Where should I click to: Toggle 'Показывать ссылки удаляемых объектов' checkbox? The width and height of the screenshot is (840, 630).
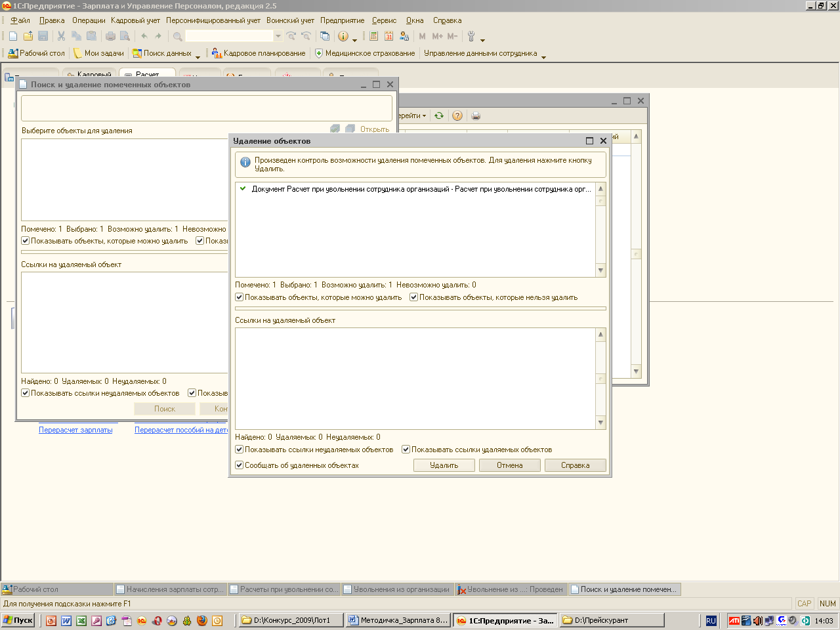coord(406,450)
